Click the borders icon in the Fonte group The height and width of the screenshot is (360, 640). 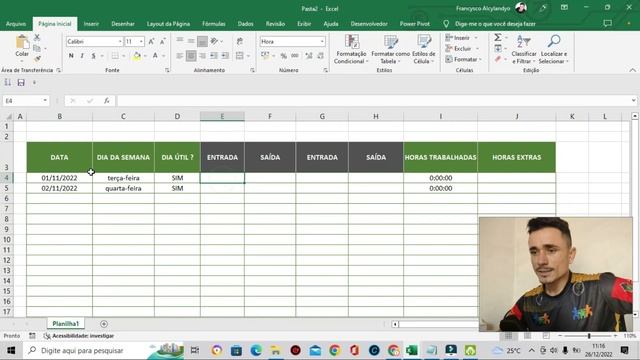[115, 56]
